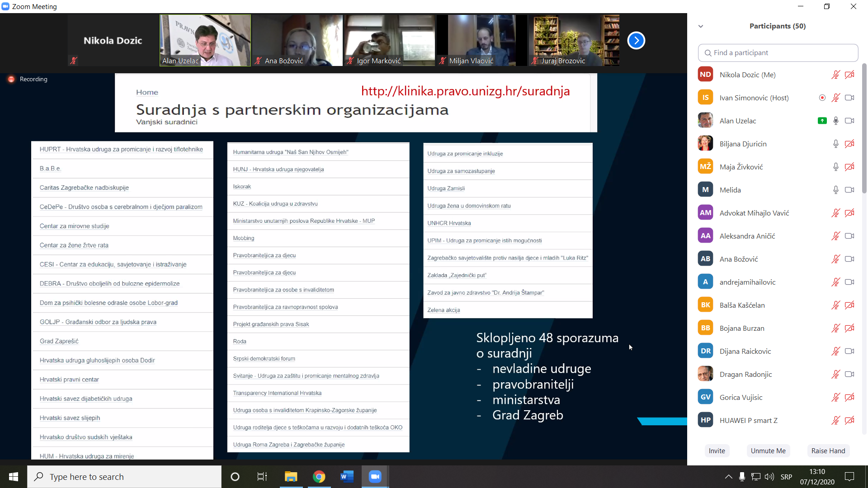Click the Roda link in slide
This screenshot has width=868, height=488.
[x=240, y=342]
